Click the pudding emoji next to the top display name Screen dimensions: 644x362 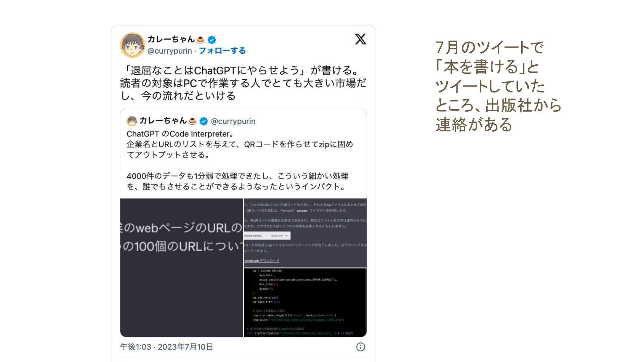click(201, 40)
